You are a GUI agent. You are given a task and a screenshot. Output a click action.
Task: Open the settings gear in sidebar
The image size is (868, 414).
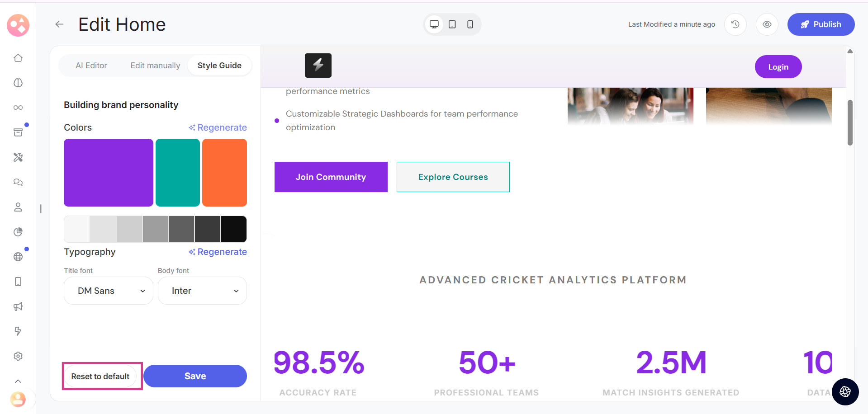18,356
